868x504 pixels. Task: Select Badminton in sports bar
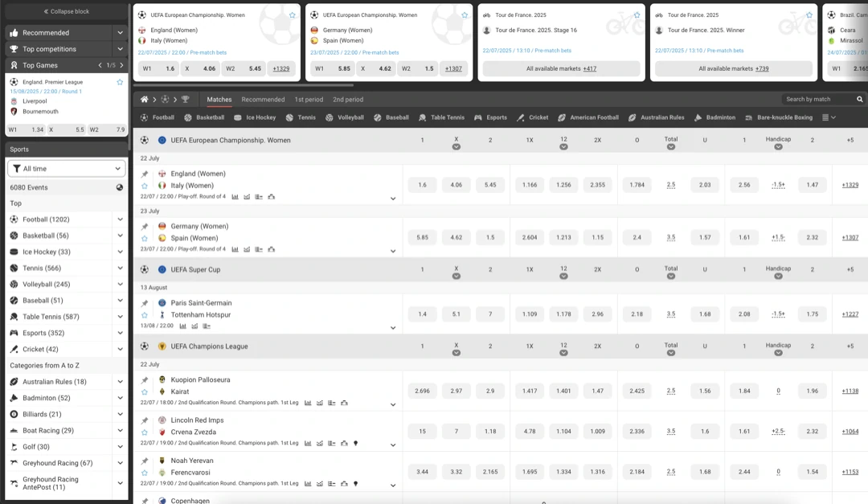click(x=714, y=117)
